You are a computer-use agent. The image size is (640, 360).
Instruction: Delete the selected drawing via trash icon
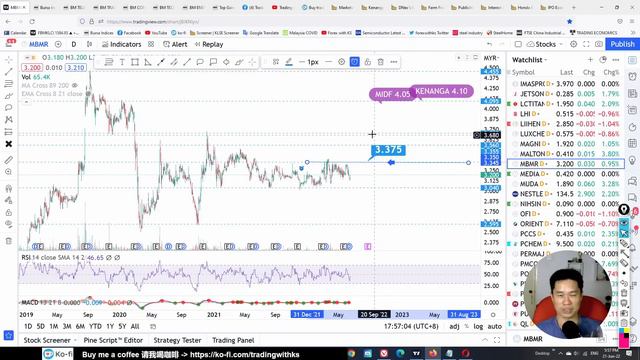(380, 62)
